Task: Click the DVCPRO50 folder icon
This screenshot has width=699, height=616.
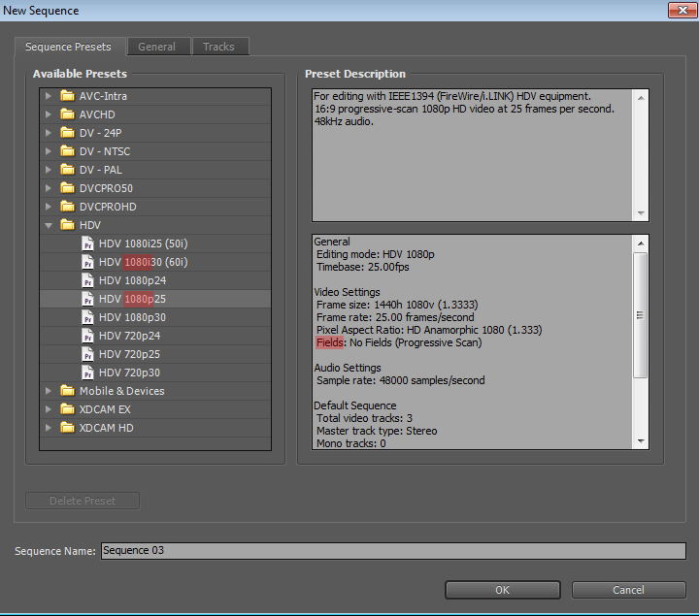Action: pos(67,188)
